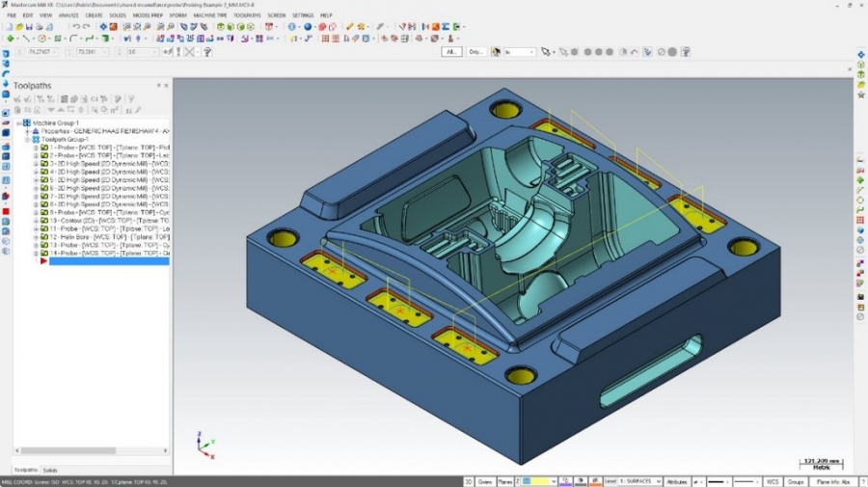The width and height of the screenshot is (868, 487).
Task: Click the Machine Group-1 icon
Action: pos(26,123)
